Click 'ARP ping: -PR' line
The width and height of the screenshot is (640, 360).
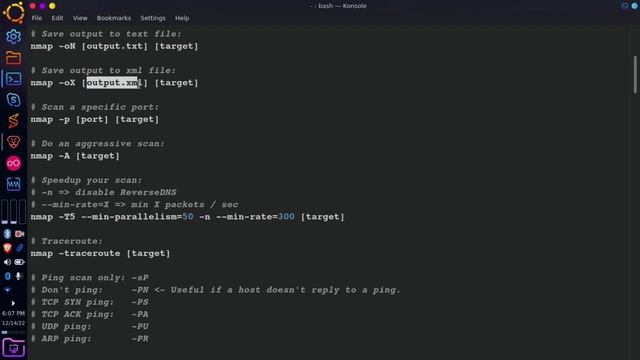click(89, 339)
